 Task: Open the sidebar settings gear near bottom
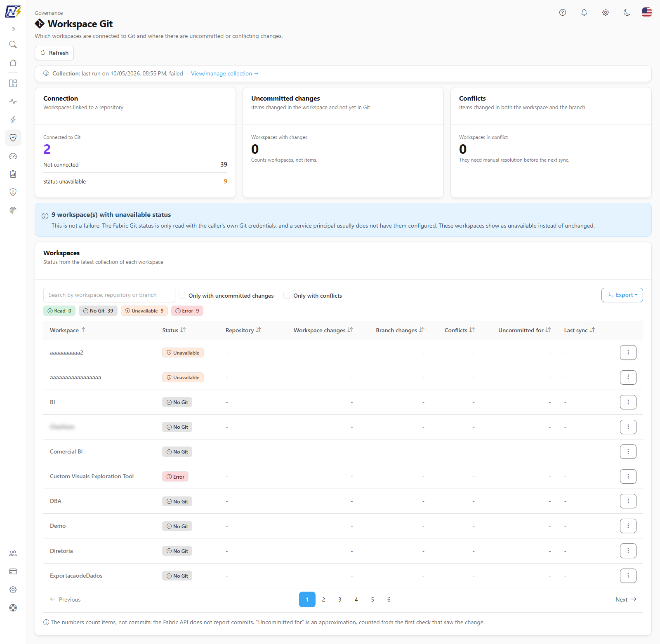click(13, 590)
